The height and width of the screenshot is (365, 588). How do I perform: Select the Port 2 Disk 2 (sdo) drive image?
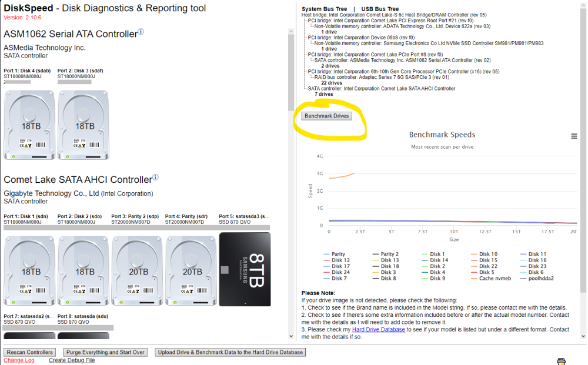[x=83, y=271]
